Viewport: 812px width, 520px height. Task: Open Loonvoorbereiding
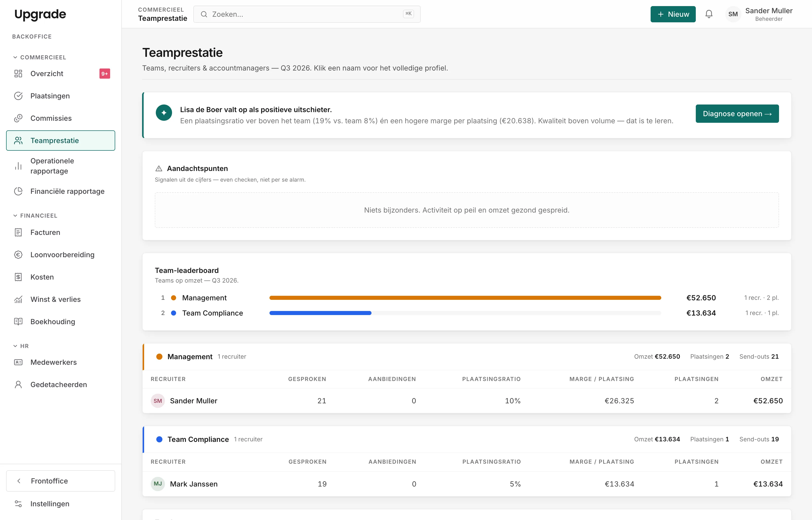60,255
